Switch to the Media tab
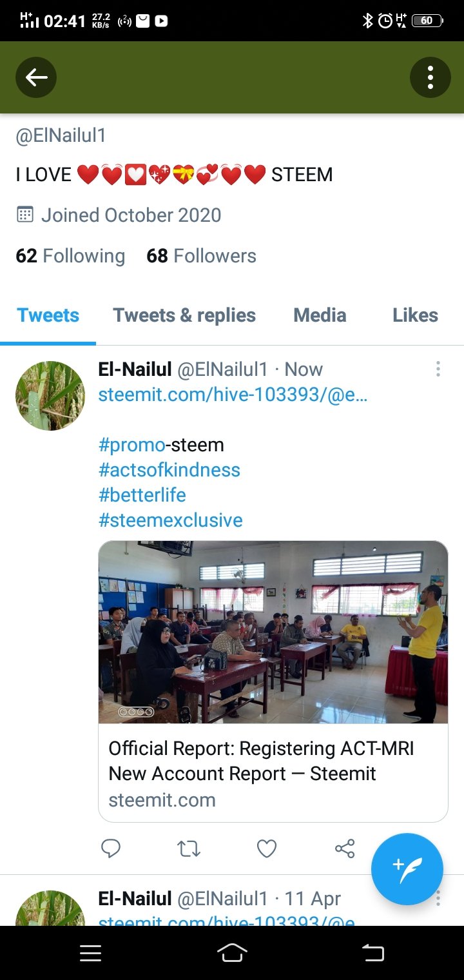 pos(320,315)
